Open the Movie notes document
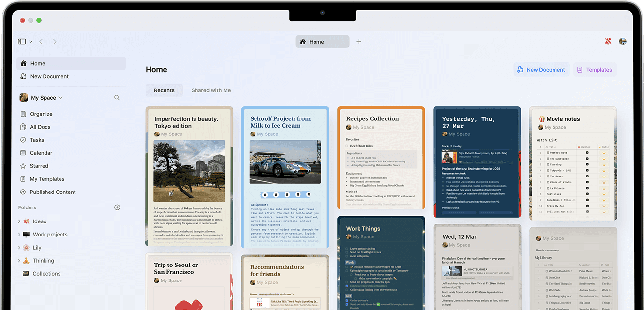The height and width of the screenshot is (310, 644). pos(573,163)
